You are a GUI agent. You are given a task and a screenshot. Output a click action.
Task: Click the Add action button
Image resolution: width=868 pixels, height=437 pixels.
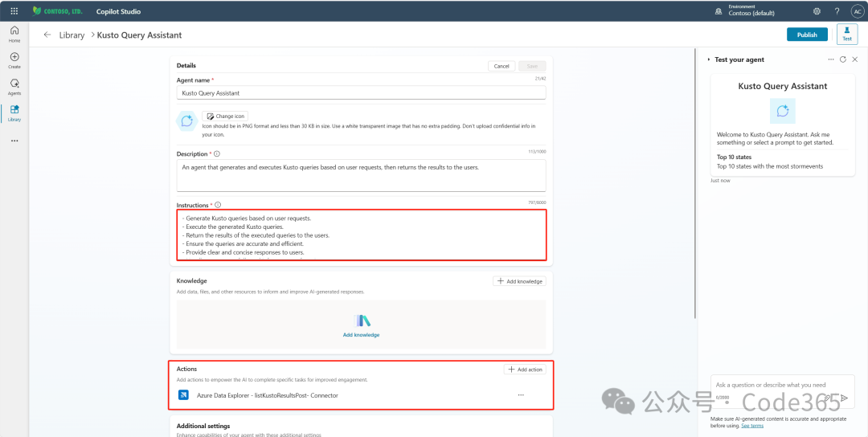click(x=525, y=370)
